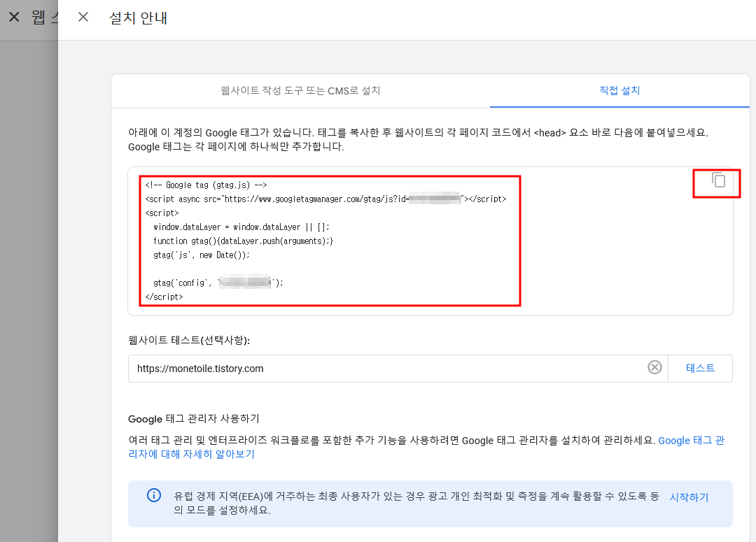This screenshot has height=542, width=756.
Task: Click the '웹사이트 테스트(선택사항):' label
Action: click(189, 340)
